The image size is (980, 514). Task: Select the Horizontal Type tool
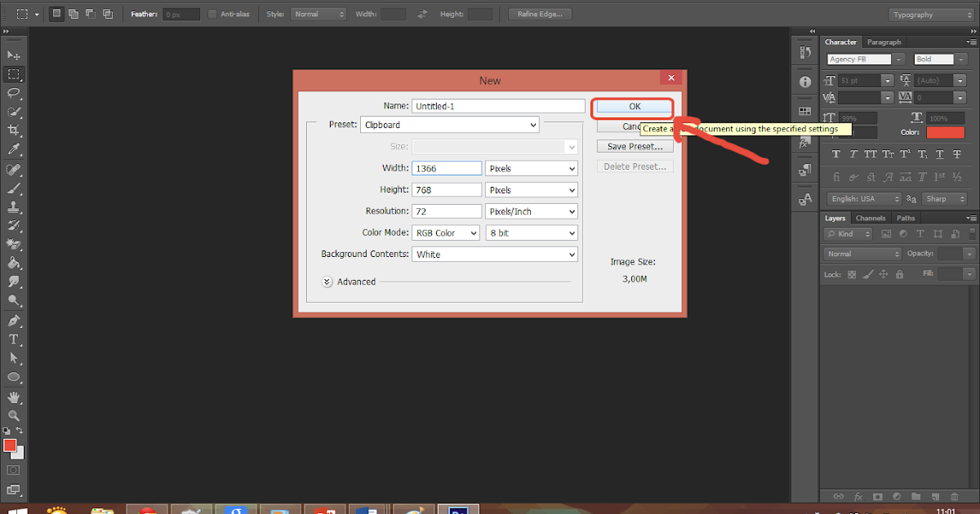coord(13,339)
